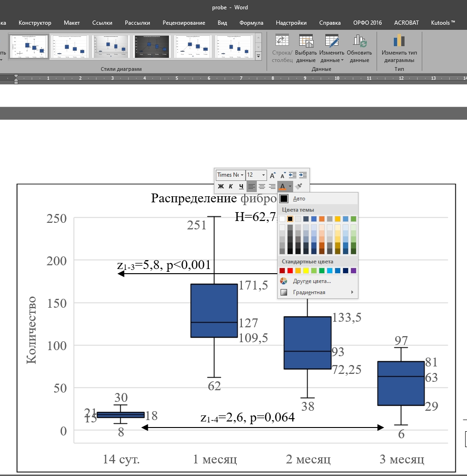Image resolution: width=467 pixels, height=476 pixels.
Task: Click the decrease indent icon
Action: [293, 175]
